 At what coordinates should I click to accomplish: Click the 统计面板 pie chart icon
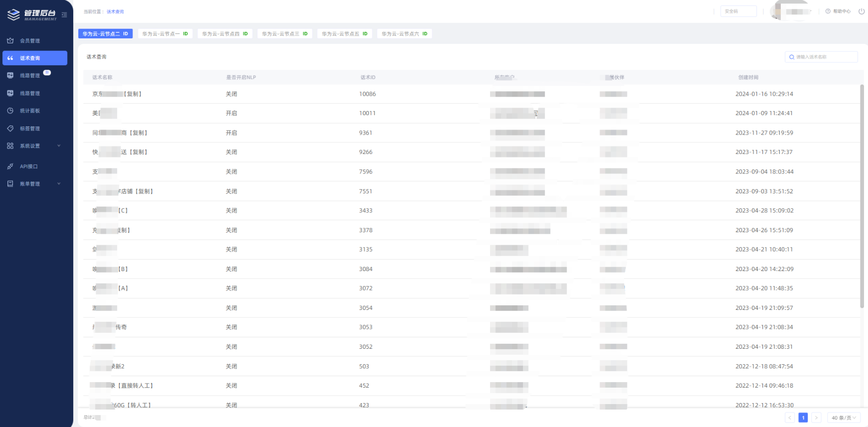tap(10, 111)
